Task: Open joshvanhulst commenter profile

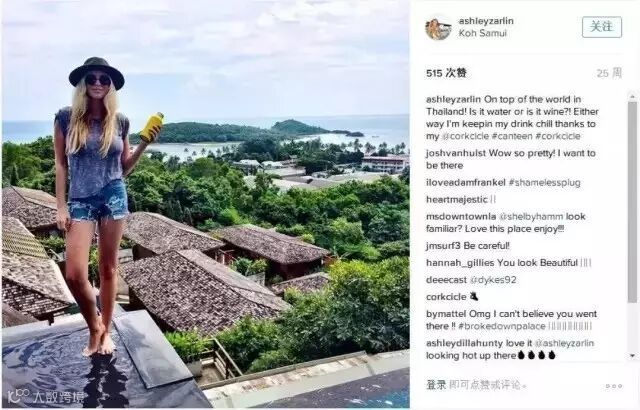Action: coord(456,153)
